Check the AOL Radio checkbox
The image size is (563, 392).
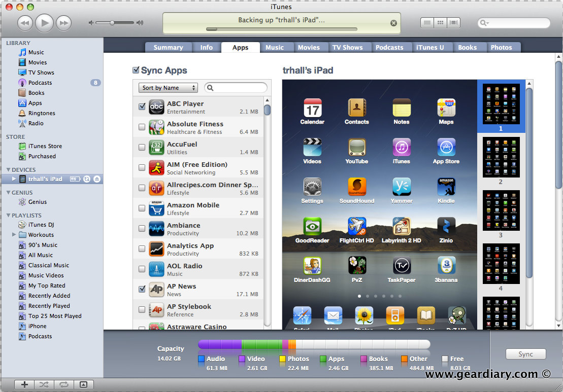tap(142, 269)
